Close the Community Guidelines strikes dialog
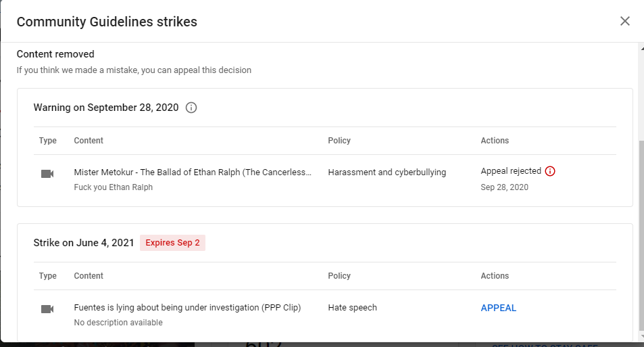The width and height of the screenshot is (644, 347). (624, 21)
